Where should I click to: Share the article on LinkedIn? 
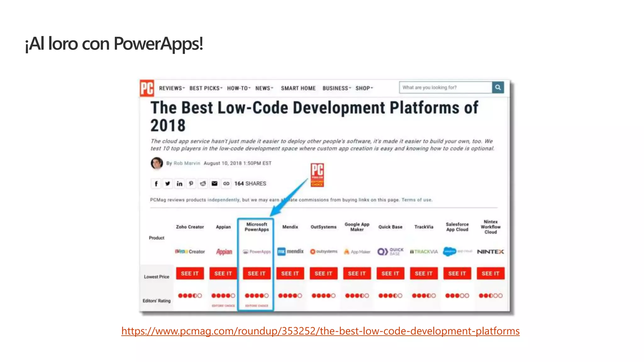pyautogui.click(x=179, y=184)
